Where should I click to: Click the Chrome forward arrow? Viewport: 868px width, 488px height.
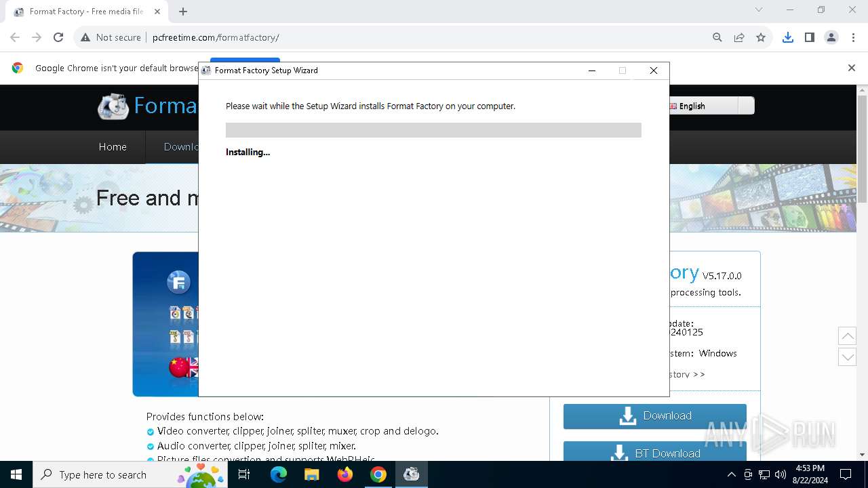[x=37, y=37]
